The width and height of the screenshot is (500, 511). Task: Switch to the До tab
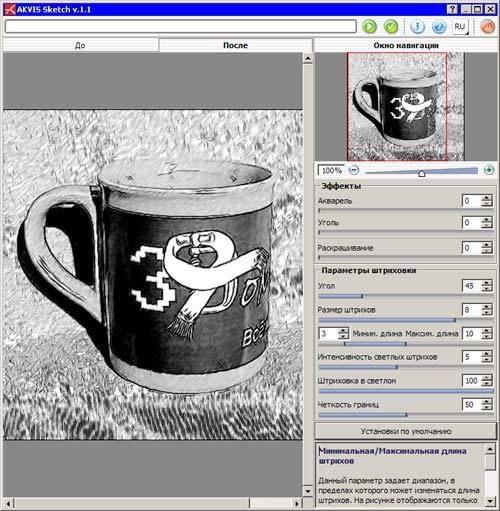point(80,45)
